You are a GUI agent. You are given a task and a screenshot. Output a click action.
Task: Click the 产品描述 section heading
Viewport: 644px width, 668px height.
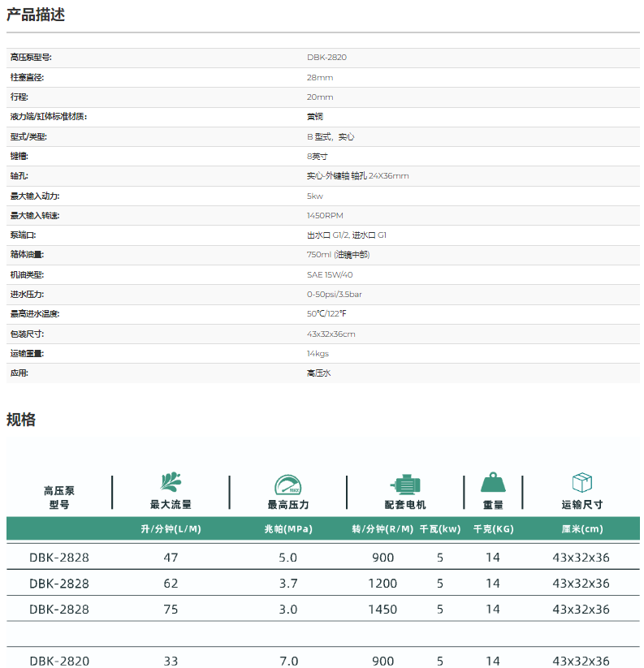[36, 15]
